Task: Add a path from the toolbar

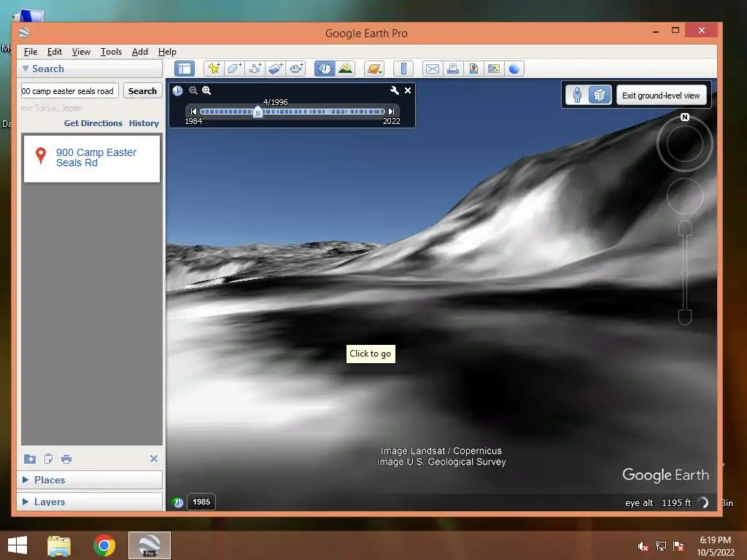Action: (255, 69)
